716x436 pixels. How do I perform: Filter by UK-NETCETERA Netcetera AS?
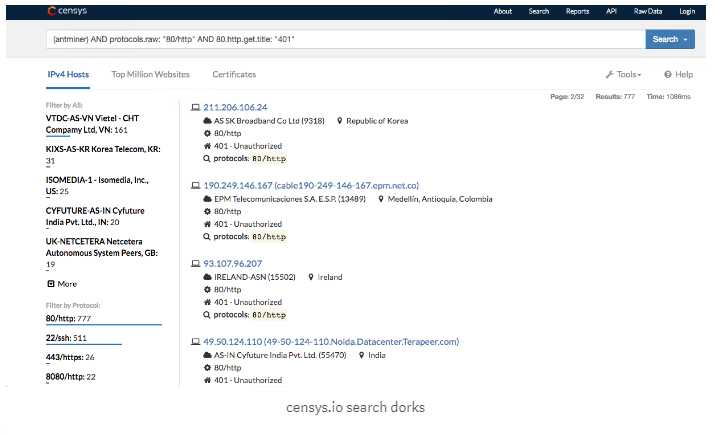pos(101,252)
